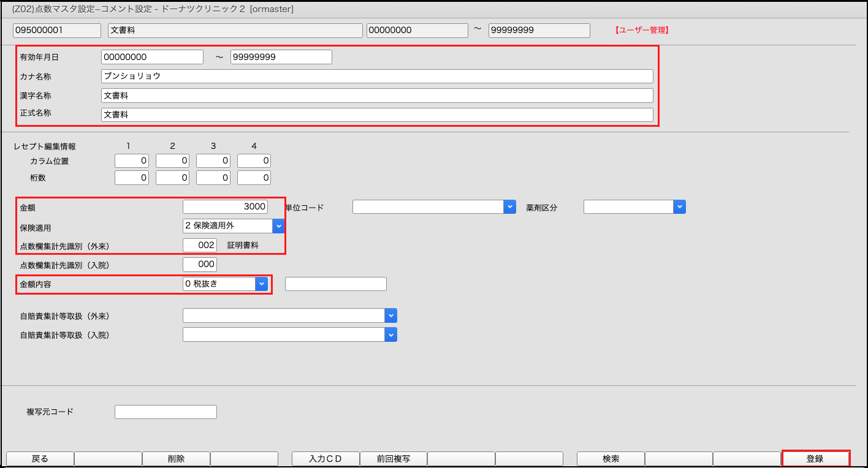This screenshot has height=468, width=868.
Task: Focus the 正式名称 text field
Action: click(376, 115)
